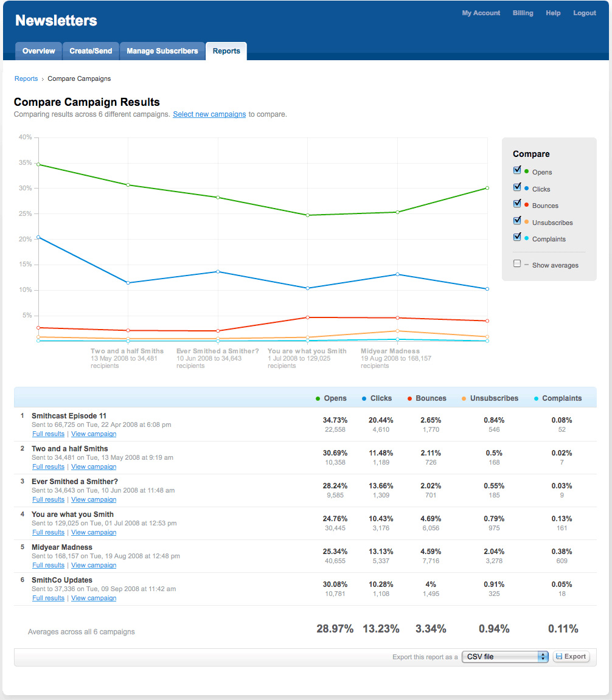Open the Manage Subscribers tab
This screenshot has height=700, width=612.
point(162,51)
